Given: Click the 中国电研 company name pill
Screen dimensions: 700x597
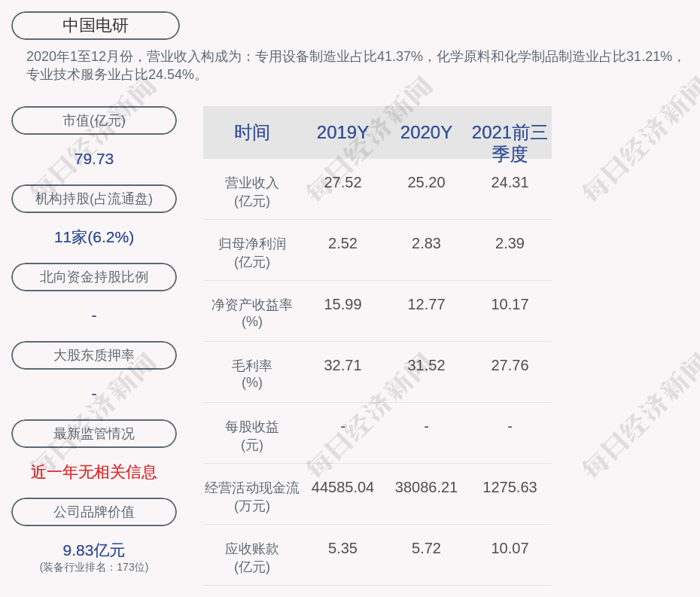Looking at the screenshot, I should pos(96,26).
